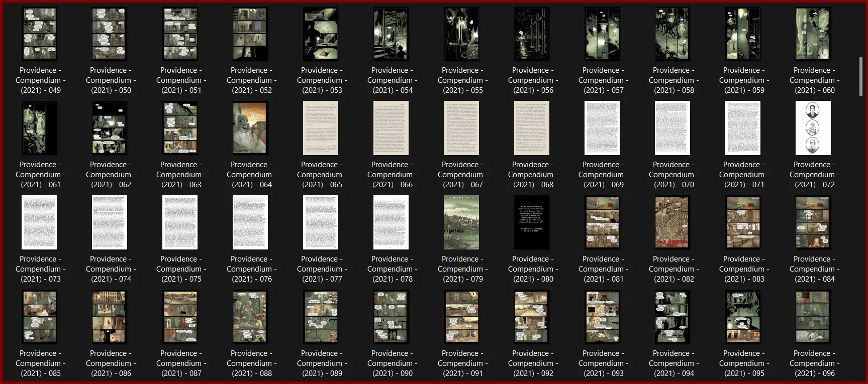
Task: Select the thumbnail image of file 082
Action: (672, 222)
